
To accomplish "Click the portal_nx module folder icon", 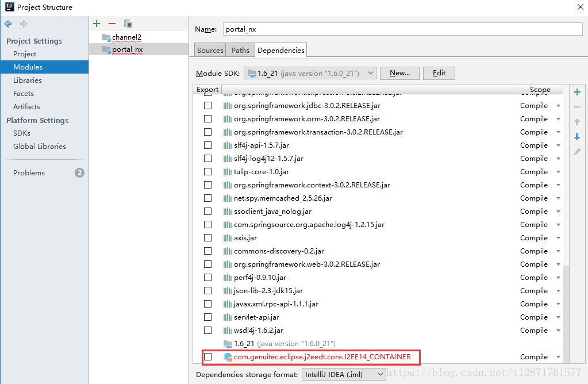I will 106,49.
